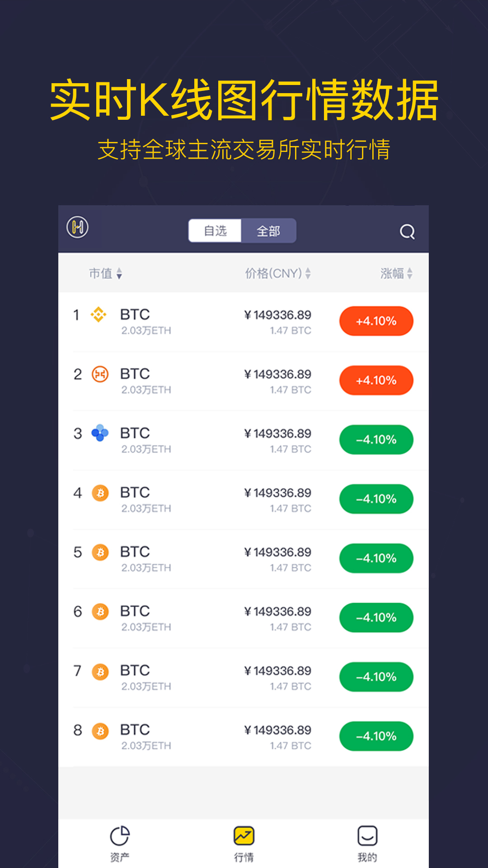Select the 行情 market chart icon

[x=244, y=836]
